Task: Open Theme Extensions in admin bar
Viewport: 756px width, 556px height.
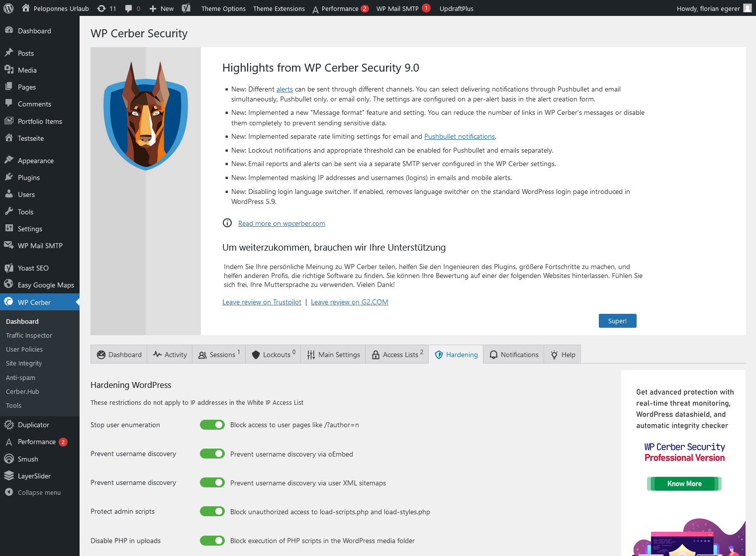Action: pos(279,8)
